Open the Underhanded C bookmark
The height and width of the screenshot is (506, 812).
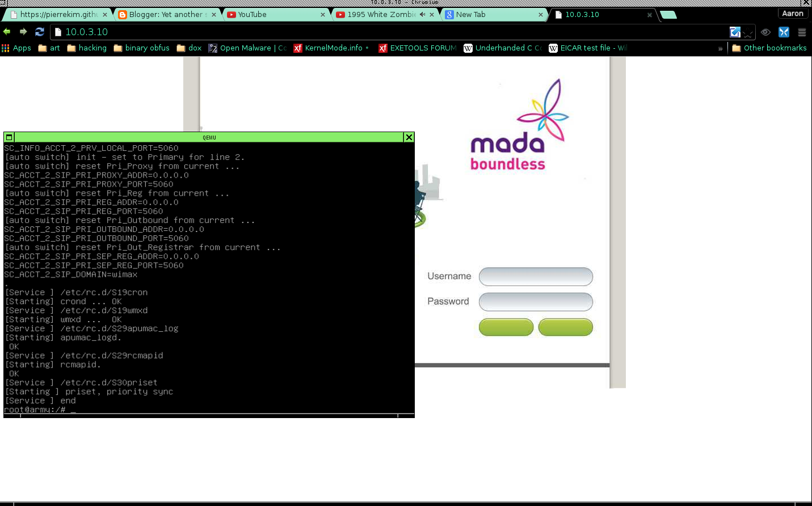[x=503, y=48]
